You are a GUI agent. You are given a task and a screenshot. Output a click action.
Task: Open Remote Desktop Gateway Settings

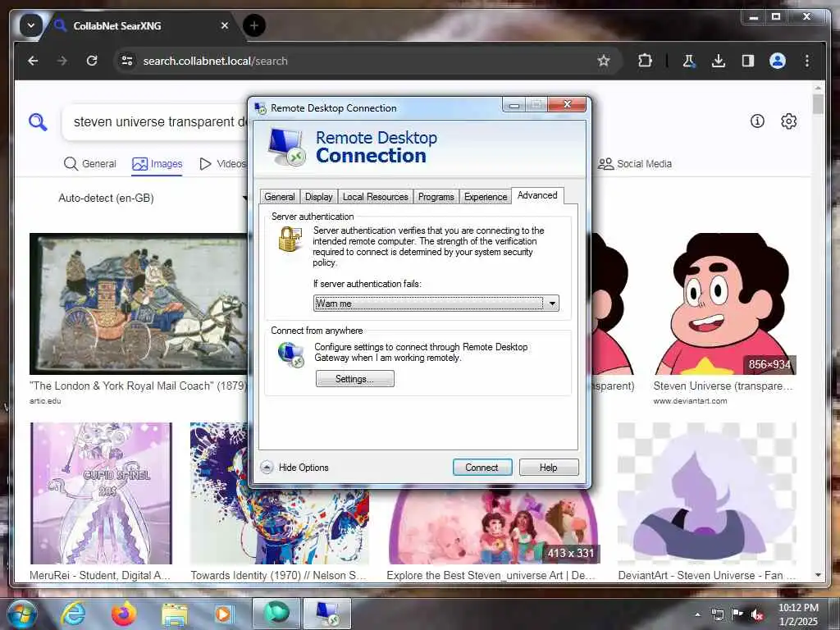pos(354,379)
